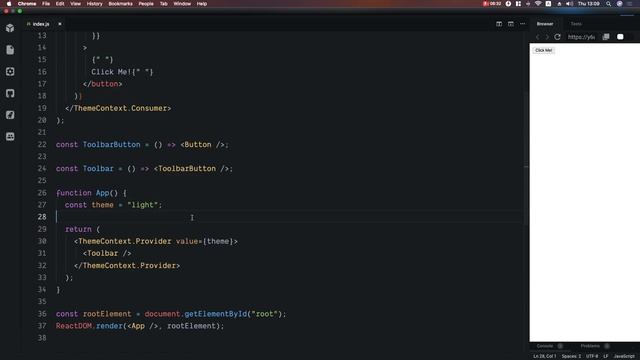Click 'Ln 28, Col 1' cursor position status
The height and width of the screenshot is (360, 640).
point(544,356)
